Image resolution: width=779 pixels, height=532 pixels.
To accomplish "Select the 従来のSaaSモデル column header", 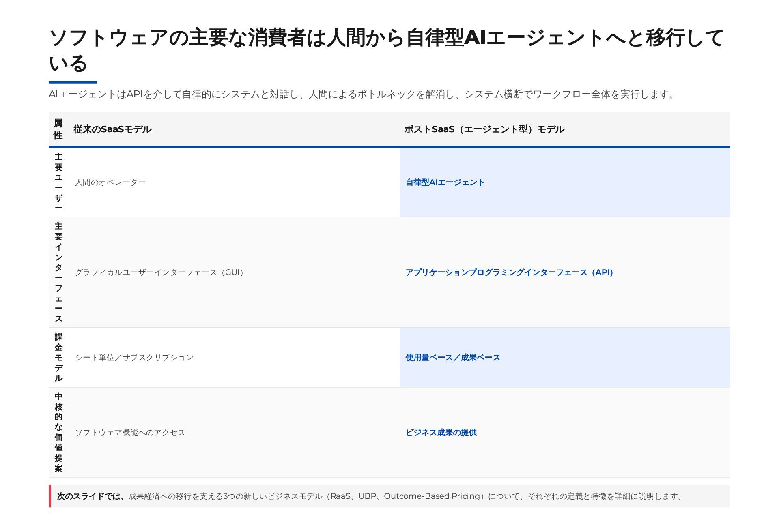I will pyautogui.click(x=112, y=129).
